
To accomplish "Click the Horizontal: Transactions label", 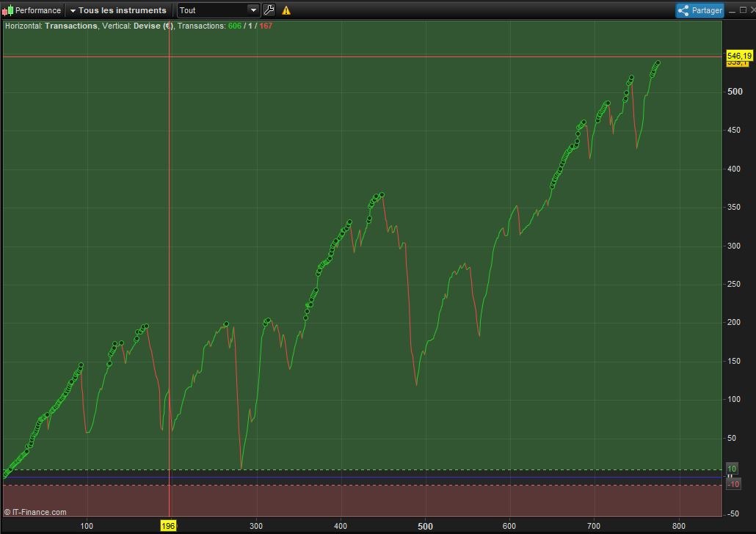I will pos(51,26).
